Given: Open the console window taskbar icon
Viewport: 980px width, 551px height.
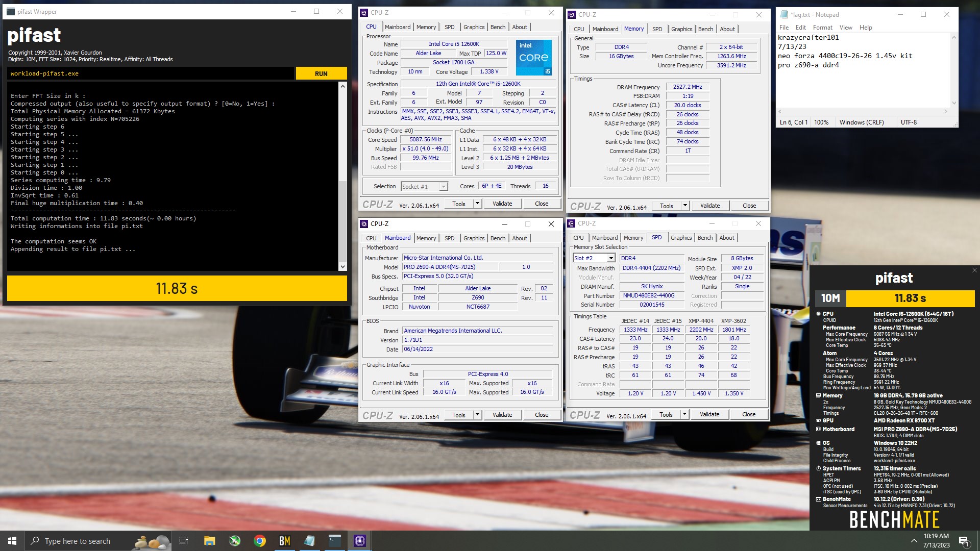Looking at the screenshot, I should tap(335, 541).
